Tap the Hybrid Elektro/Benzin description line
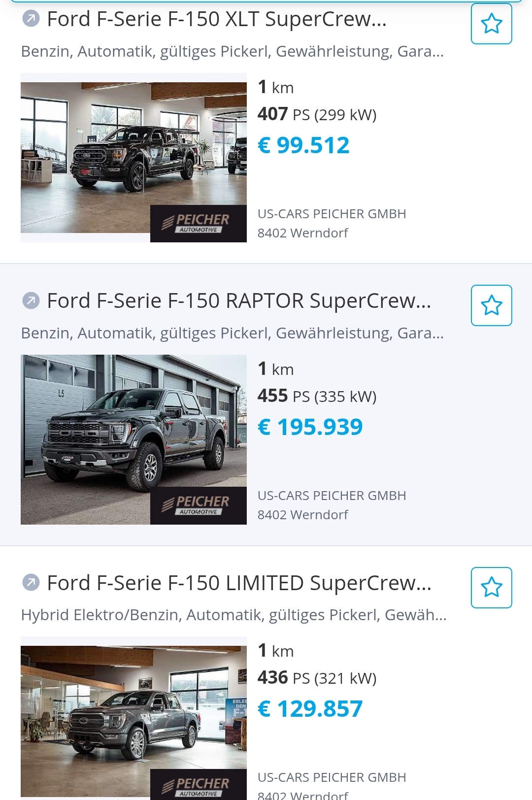 pyautogui.click(x=233, y=615)
